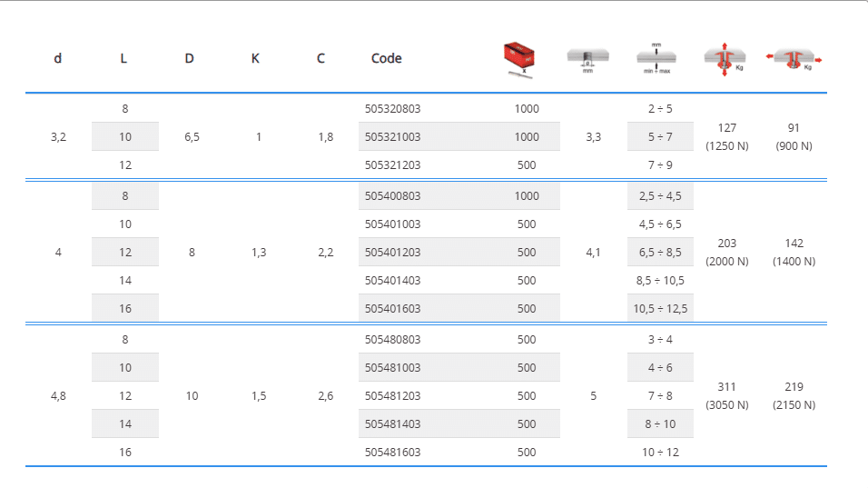868x488 pixels.
Task: Select product code 505481603
Action: tap(392, 452)
